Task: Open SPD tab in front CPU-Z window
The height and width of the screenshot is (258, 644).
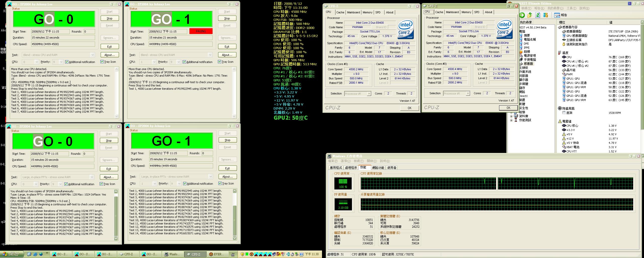Action: click(x=477, y=12)
